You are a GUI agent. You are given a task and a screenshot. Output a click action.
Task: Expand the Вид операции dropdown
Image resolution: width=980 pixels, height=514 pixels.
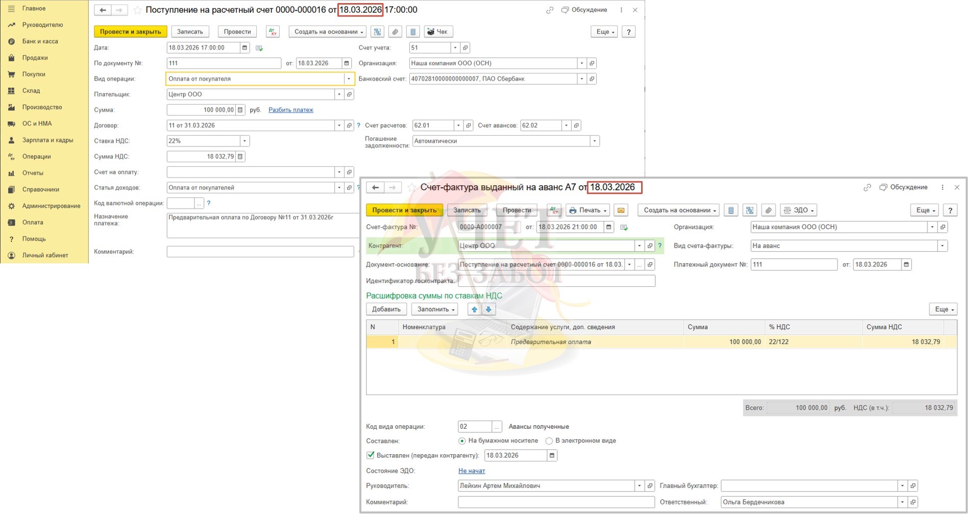[x=349, y=79]
